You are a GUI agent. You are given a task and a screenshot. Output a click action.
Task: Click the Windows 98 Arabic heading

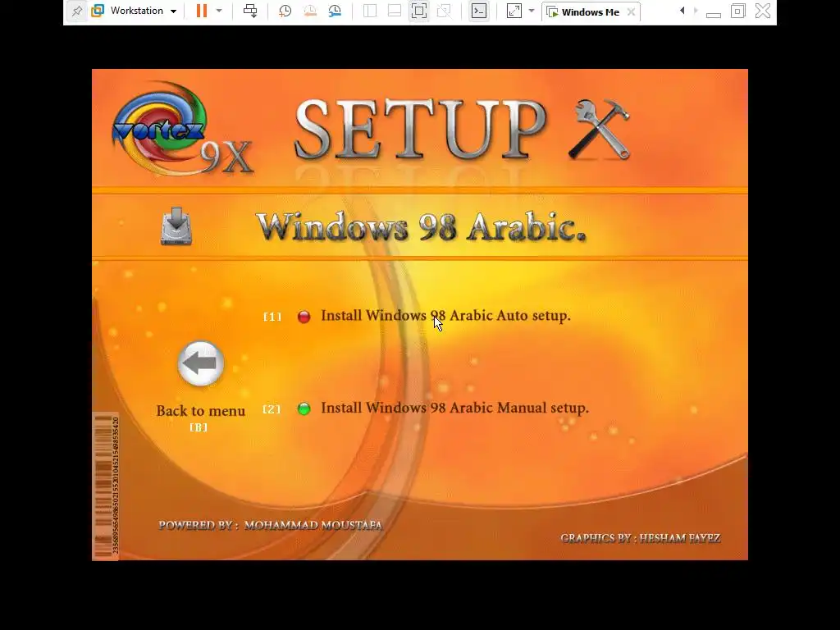pyautogui.click(x=421, y=227)
